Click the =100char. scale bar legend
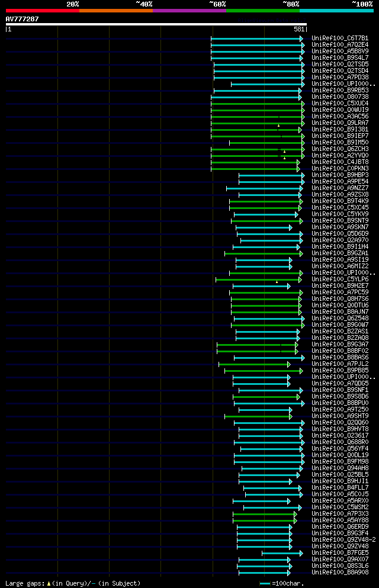Viewport: 379px width, 588px height. 281,583
